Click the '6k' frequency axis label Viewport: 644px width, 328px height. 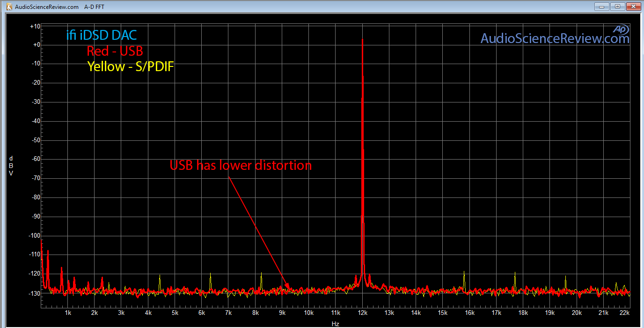pyautogui.click(x=202, y=313)
